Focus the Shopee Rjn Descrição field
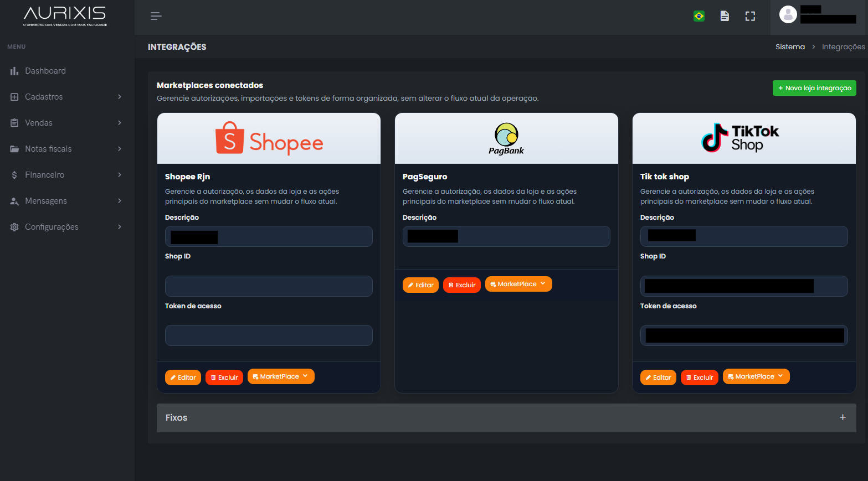Image resolution: width=868 pixels, height=481 pixels. (269, 236)
